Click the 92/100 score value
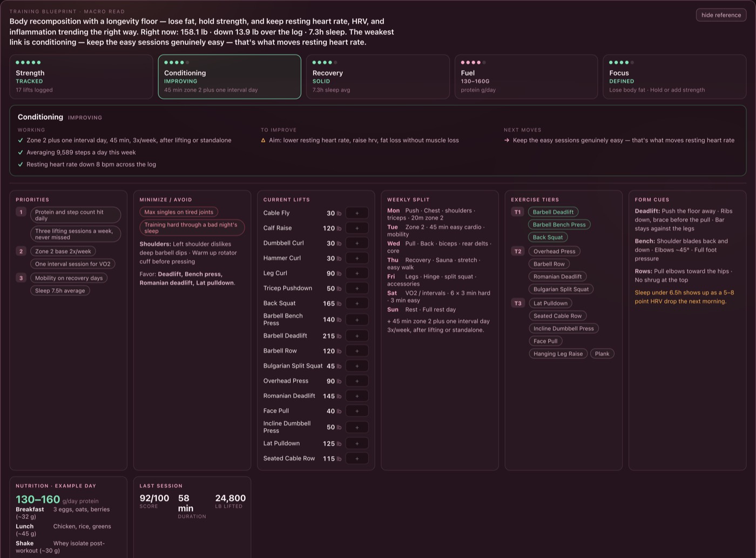The image size is (756, 558). (154, 498)
